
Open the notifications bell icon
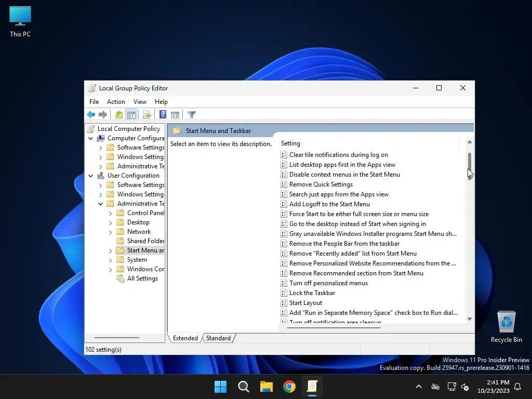518,387
